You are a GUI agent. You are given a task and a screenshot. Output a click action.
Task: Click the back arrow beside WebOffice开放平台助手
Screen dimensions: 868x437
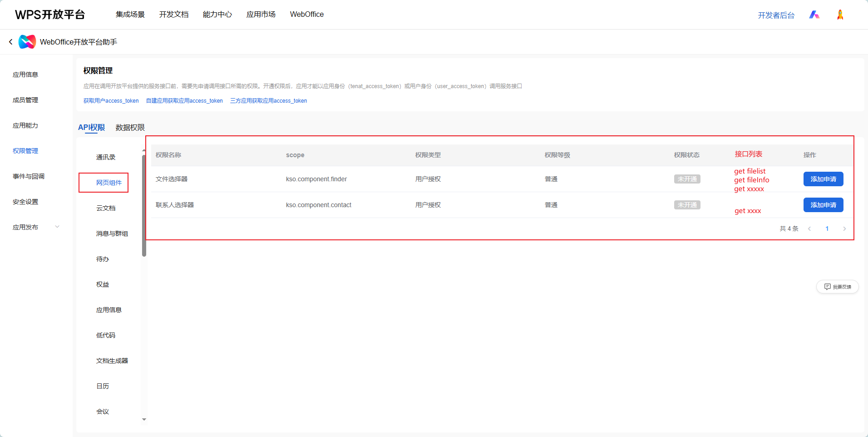[10, 41]
